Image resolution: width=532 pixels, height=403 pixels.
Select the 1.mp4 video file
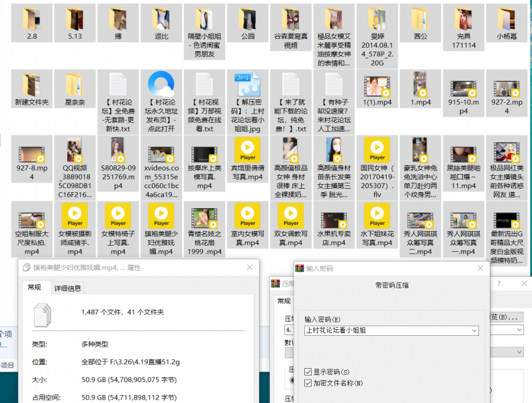[x=420, y=85]
